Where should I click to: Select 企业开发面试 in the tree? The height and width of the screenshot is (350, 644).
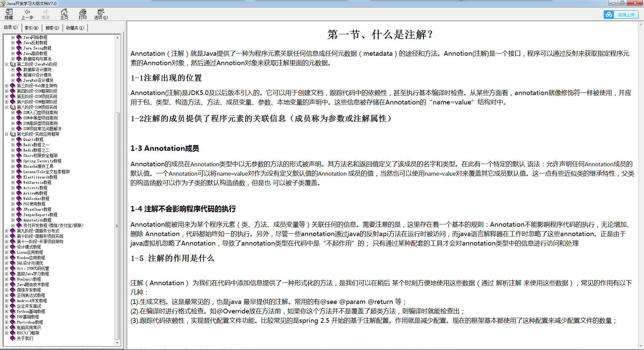point(29,306)
